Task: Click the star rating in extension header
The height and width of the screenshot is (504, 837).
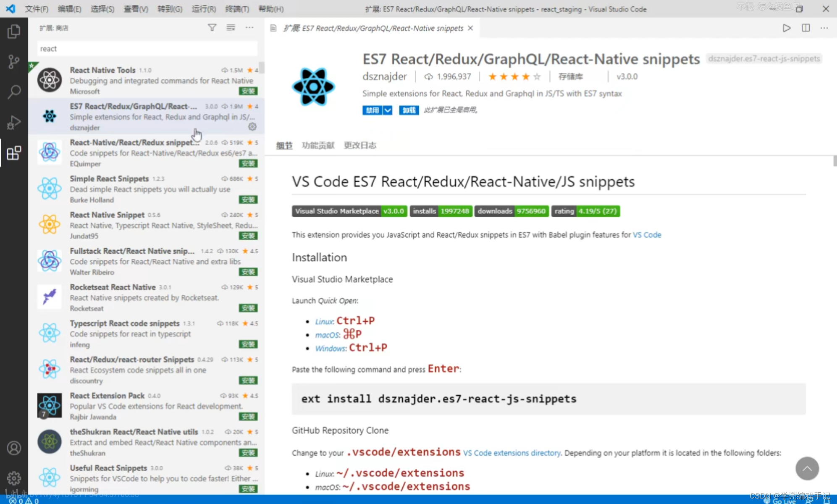Action: 514,76
